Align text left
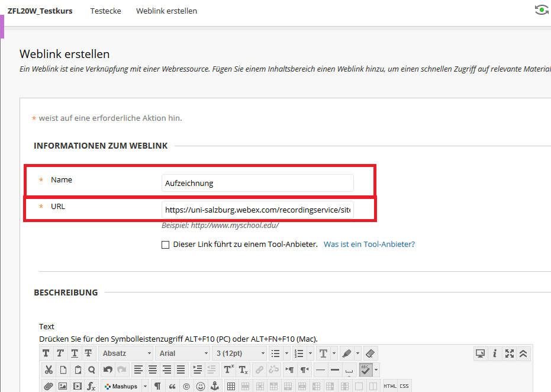The width and height of the screenshot is (551, 392). point(138,370)
